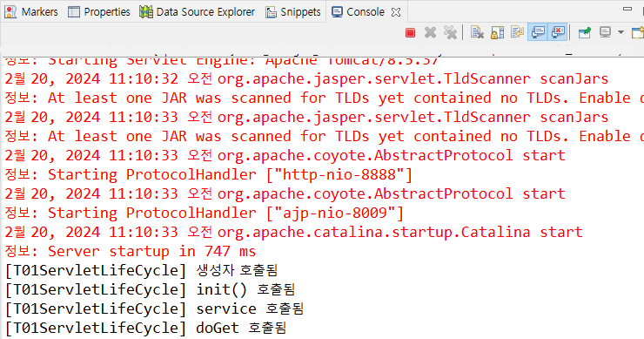Image resolution: width=644 pixels, height=339 pixels.
Task: Open the Snippets tab
Action: tap(292, 12)
